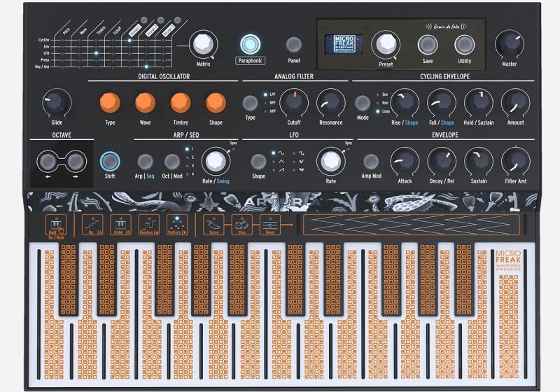
Task: Select the Pattern arpeggio mode icon
Action: click(x=177, y=225)
